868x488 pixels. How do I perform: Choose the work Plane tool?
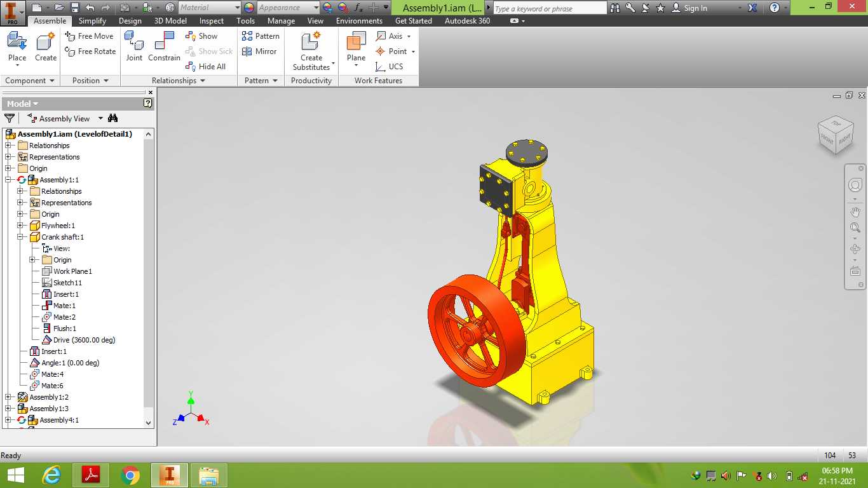coord(356,50)
